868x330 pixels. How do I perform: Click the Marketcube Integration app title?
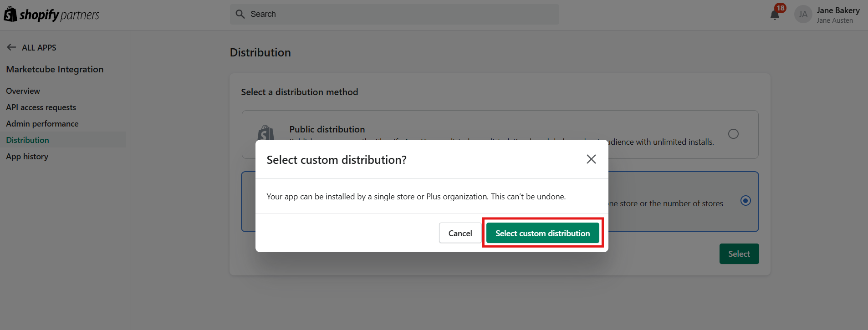pos(55,69)
